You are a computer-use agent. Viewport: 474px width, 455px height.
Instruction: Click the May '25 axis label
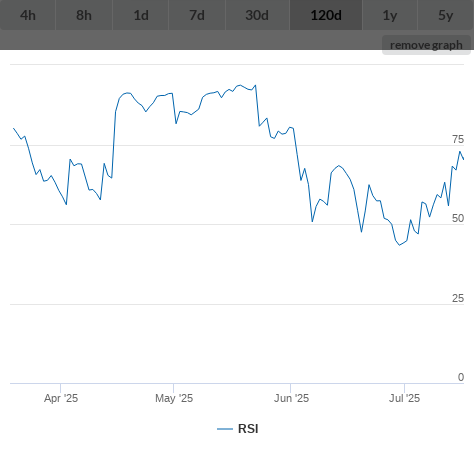tap(174, 398)
